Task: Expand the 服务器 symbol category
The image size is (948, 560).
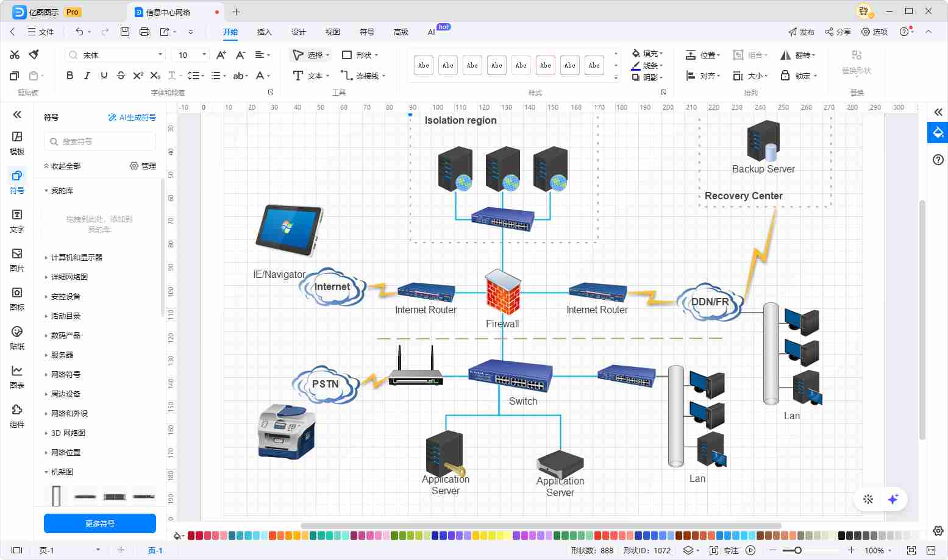Action: tap(62, 355)
